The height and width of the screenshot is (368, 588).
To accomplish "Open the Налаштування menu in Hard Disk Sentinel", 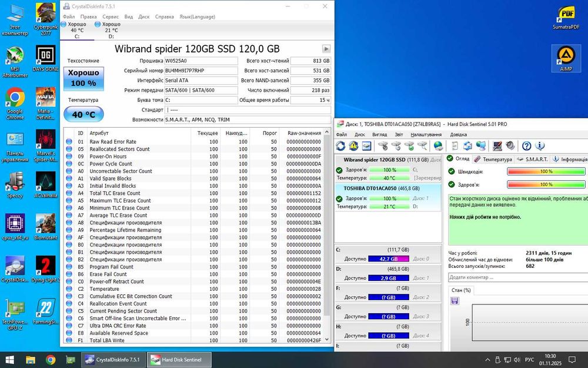I will pos(426,134).
